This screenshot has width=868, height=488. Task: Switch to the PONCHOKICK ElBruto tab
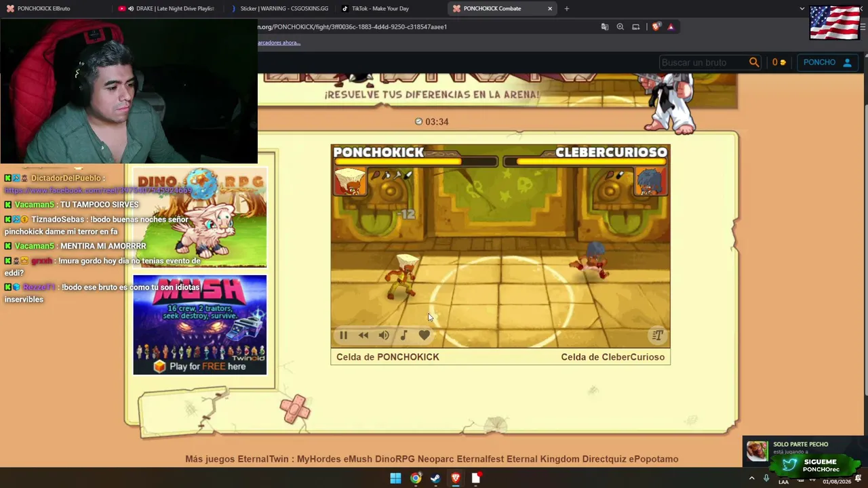(58, 8)
